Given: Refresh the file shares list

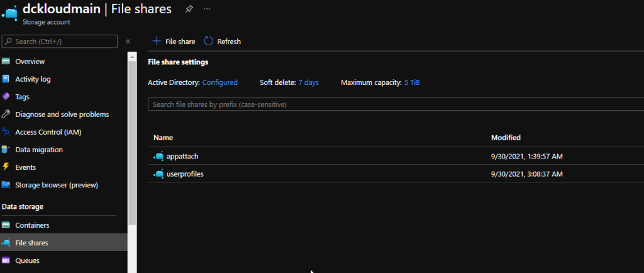Looking at the screenshot, I should (x=222, y=42).
